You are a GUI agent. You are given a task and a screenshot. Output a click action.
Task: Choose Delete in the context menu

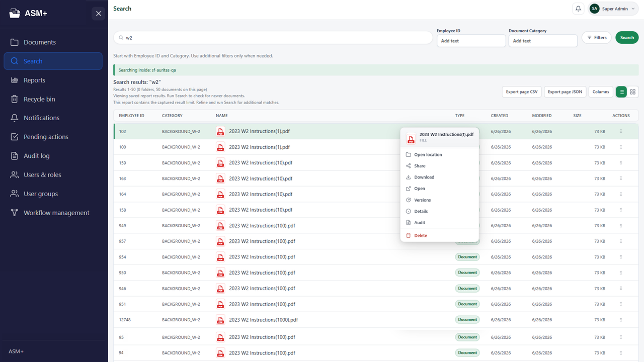[439, 235]
